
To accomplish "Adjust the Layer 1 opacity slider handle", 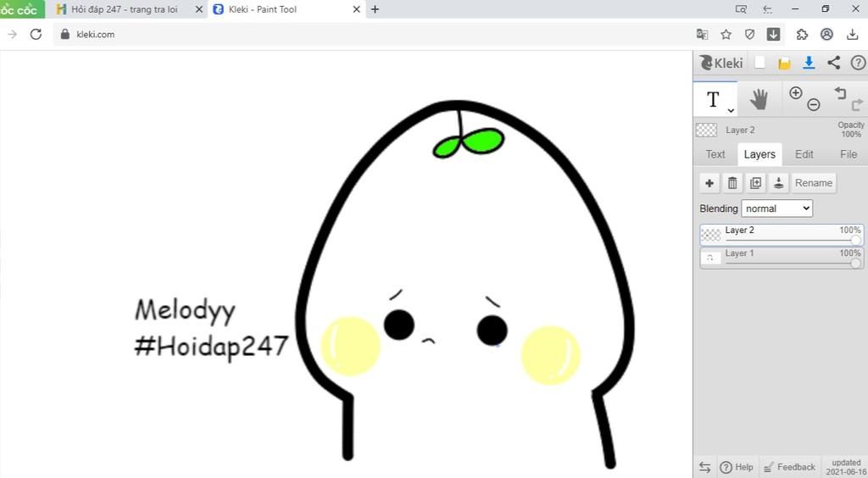I will (x=856, y=264).
